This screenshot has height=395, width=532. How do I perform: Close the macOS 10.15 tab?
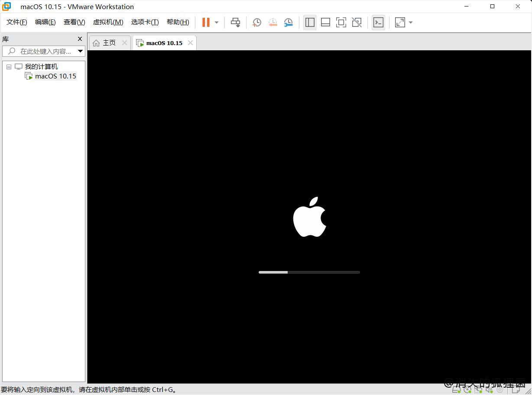pos(190,42)
